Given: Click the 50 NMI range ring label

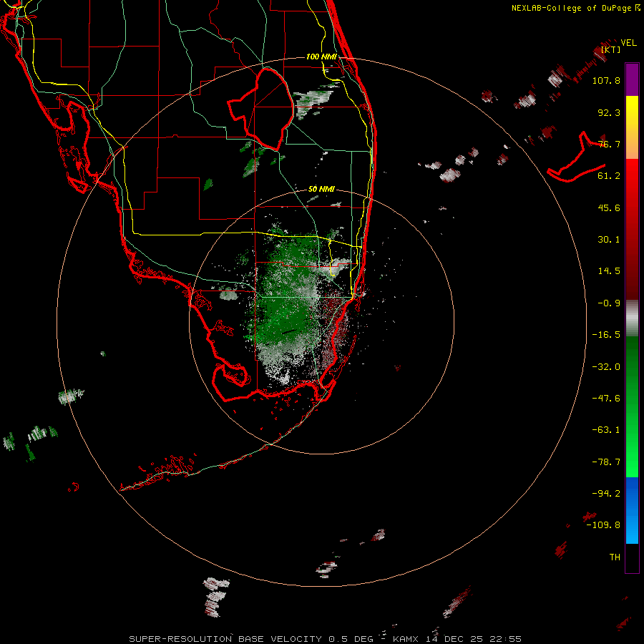Looking at the screenshot, I should tap(321, 190).
